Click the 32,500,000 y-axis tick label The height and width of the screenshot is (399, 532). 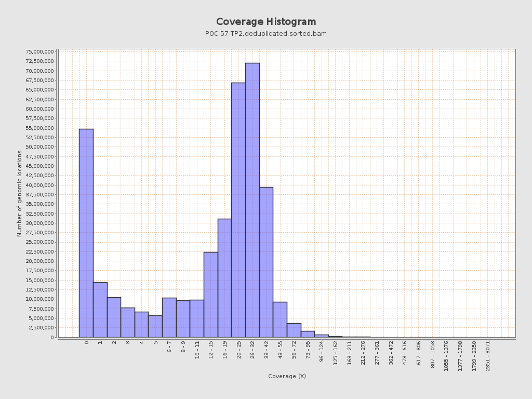pyautogui.click(x=39, y=214)
